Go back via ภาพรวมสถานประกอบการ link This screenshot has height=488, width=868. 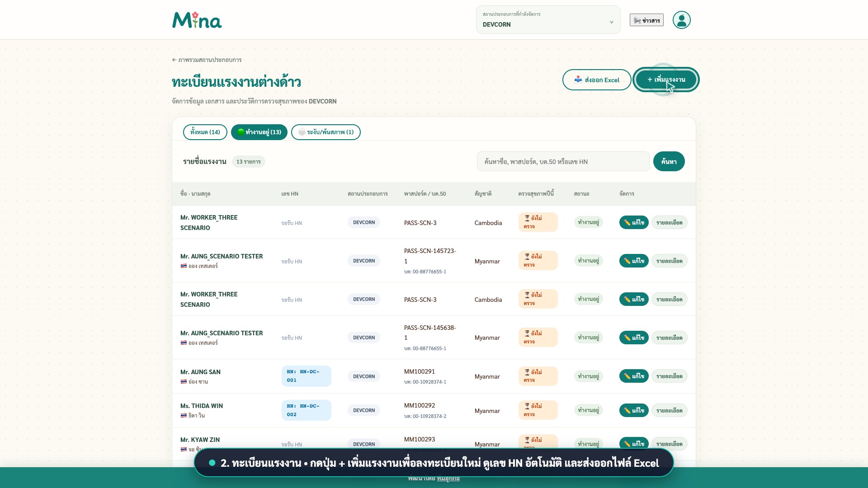[x=207, y=60]
